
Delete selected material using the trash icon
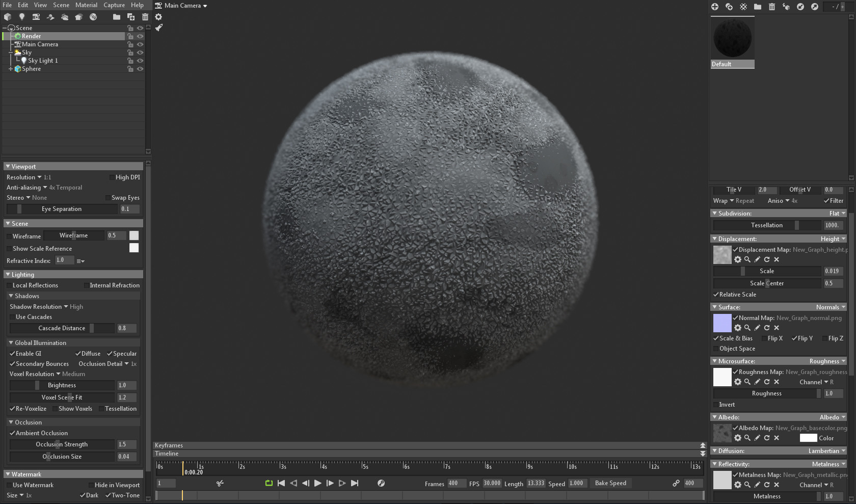click(772, 7)
